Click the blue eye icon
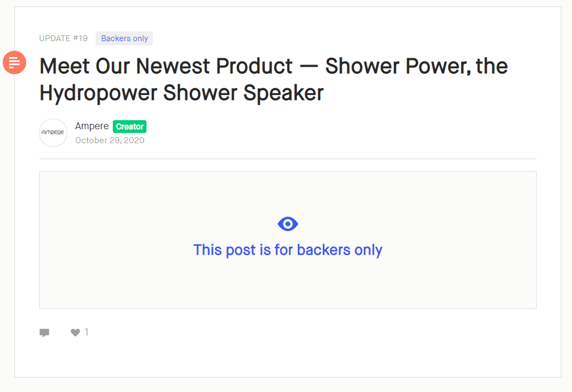This screenshot has width=572, height=392. point(288,224)
